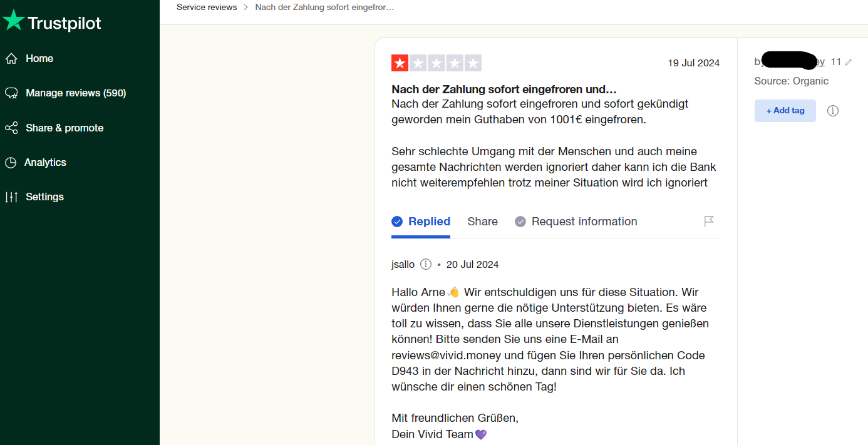868x445 pixels.
Task: Click info icon beside jsallo
Action: [426, 264]
